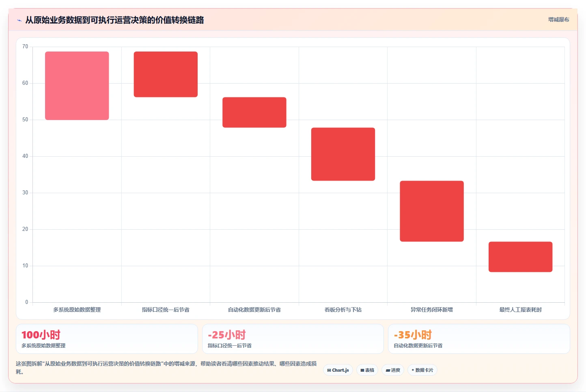
Task: Click x-axis label 多系统原始数据整理
Action: (x=77, y=310)
